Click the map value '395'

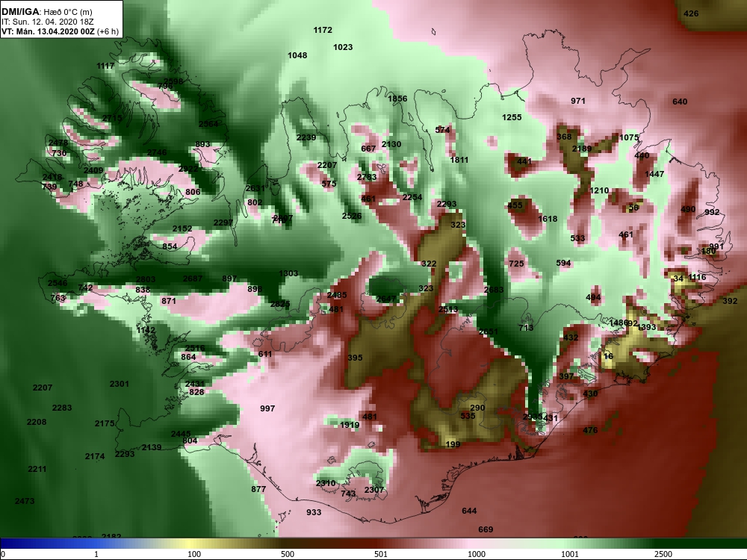coord(355,358)
